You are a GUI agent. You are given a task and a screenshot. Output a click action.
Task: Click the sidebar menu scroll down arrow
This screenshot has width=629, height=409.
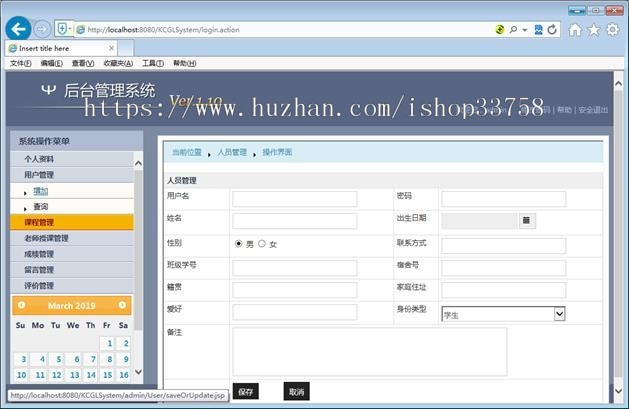tap(138, 372)
